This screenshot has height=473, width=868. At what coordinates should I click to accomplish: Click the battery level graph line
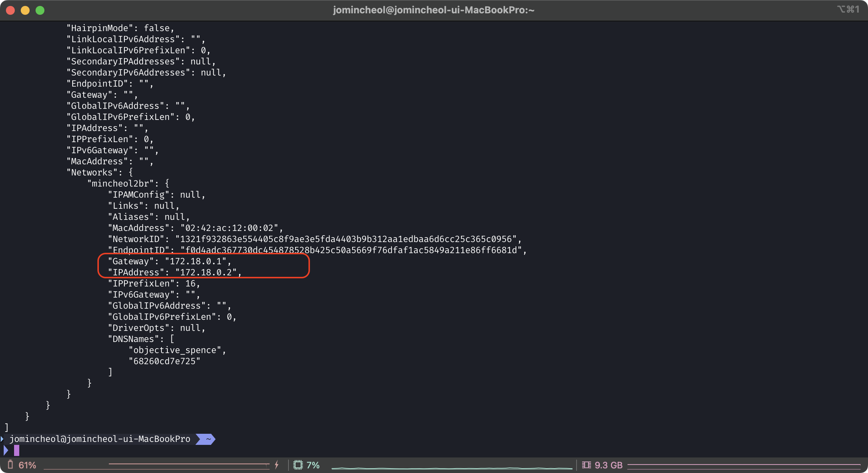pos(189,464)
